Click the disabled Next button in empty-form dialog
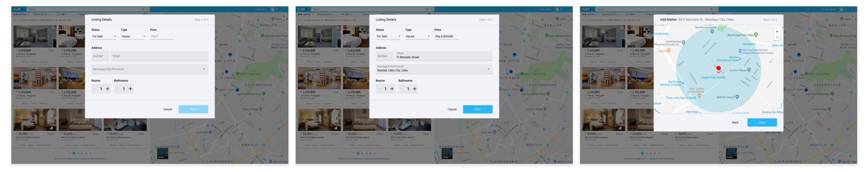This screenshot has width=868, height=172. (193, 110)
